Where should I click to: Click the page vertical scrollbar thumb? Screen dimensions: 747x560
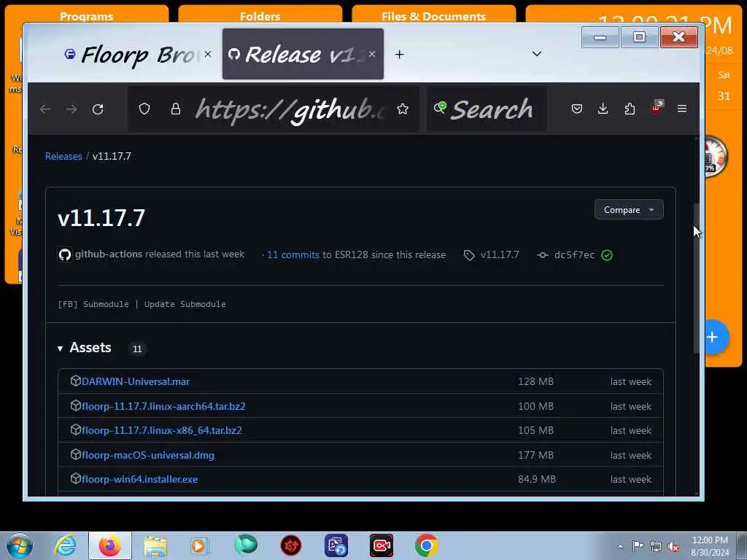coord(696,278)
